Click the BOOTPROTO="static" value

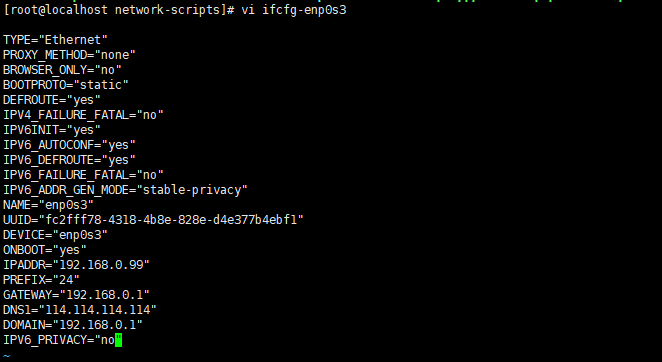click(x=101, y=85)
